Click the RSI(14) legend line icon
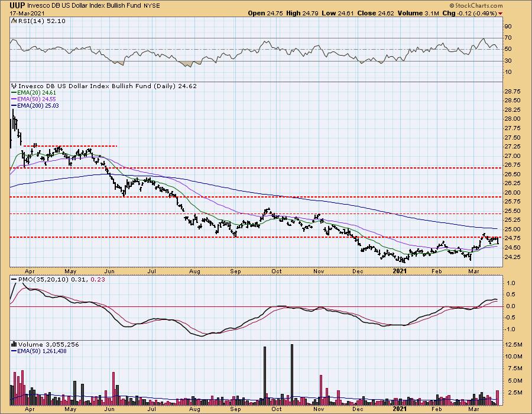This screenshot has height=414, width=532. coord(14,21)
